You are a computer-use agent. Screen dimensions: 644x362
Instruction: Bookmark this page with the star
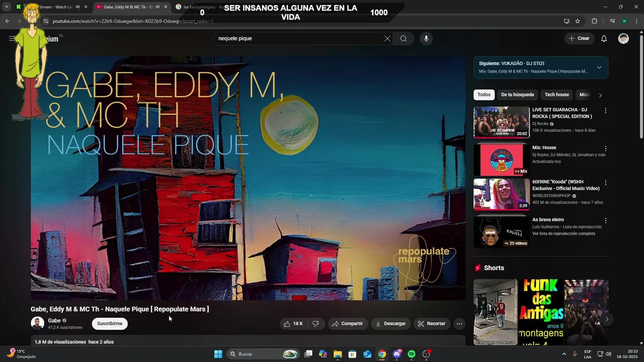click(578, 21)
